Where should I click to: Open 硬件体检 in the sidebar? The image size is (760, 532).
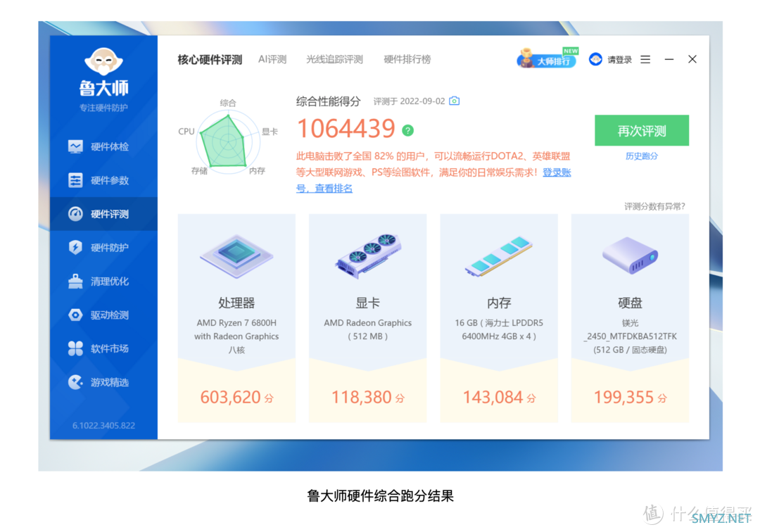tap(103, 147)
